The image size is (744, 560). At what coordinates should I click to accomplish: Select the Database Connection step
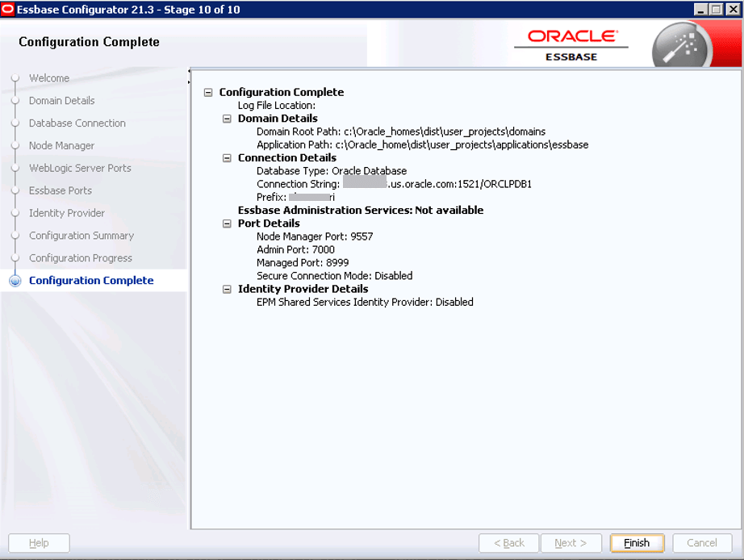[x=77, y=123]
